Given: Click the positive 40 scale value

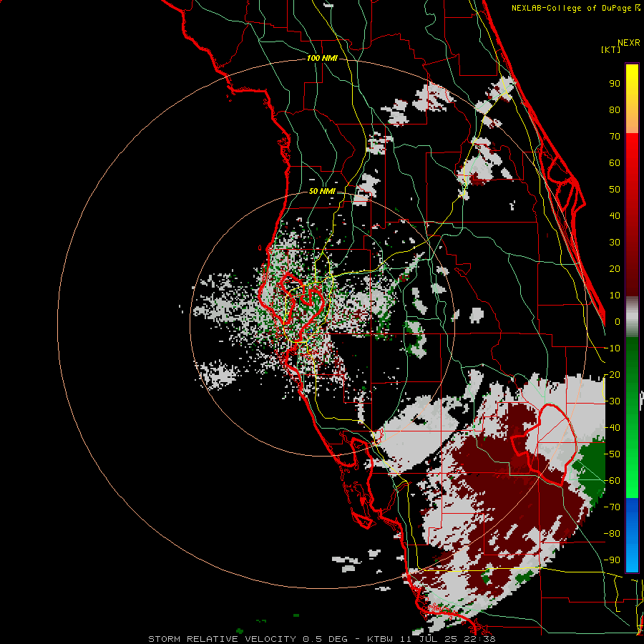Looking at the screenshot, I should (x=615, y=216).
